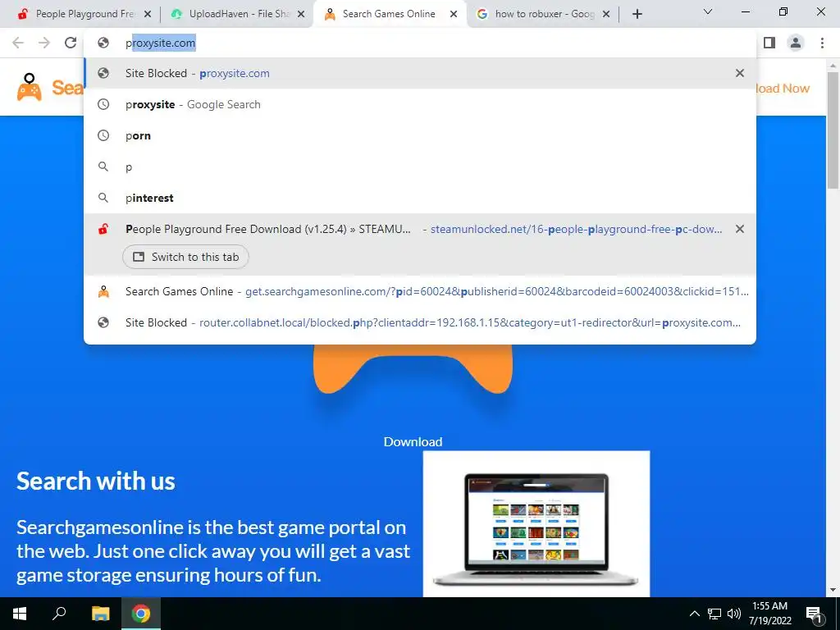
Task: Pick the pinterest search suggestion
Action: 420,199
